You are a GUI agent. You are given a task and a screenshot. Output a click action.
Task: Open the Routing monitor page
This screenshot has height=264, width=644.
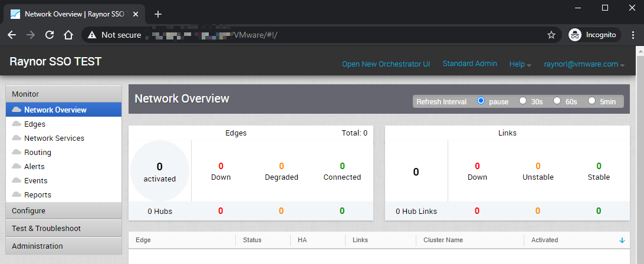coord(38,152)
